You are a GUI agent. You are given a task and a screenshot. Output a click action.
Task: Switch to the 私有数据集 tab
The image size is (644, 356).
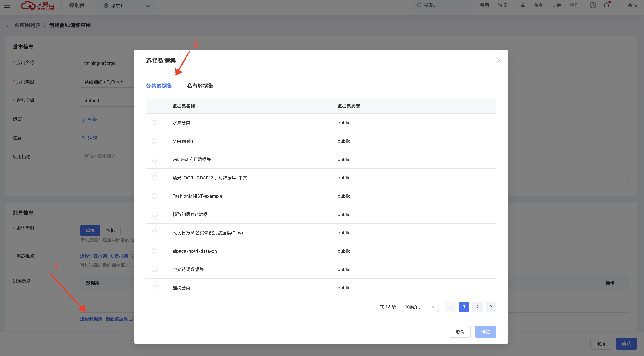tap(200, 86)
